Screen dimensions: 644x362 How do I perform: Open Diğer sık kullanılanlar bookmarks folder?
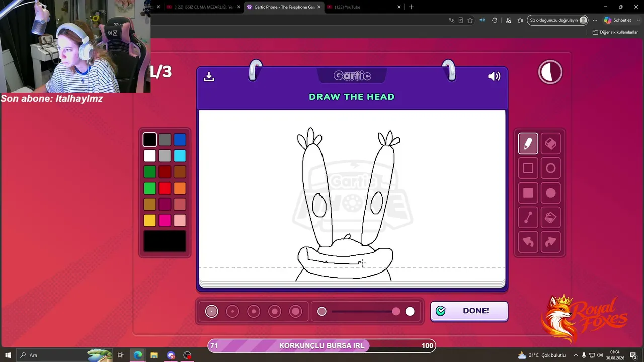615,32
